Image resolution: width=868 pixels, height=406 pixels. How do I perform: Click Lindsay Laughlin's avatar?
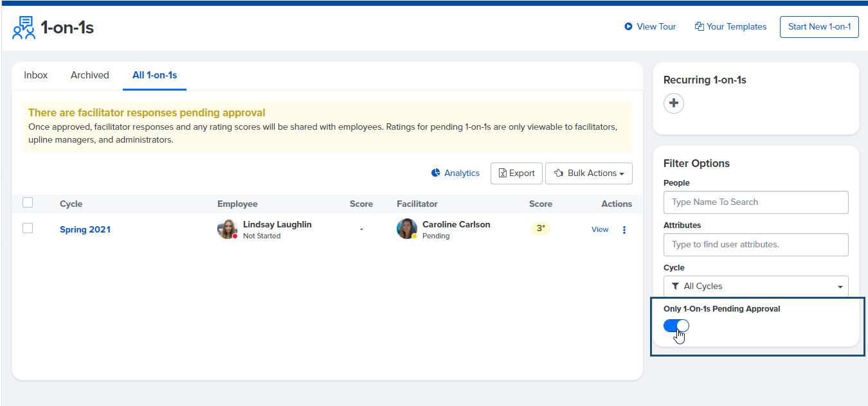coord(227,229)
